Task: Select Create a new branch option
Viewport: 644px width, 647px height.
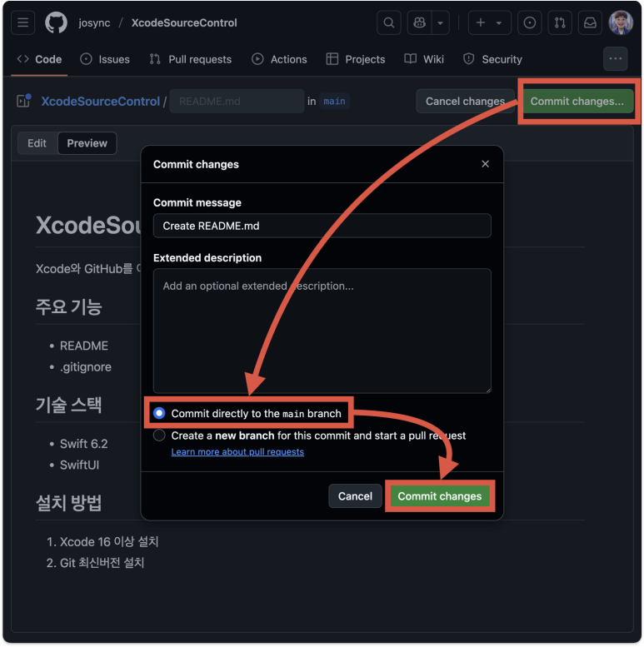Action: (x=159, y=435)
